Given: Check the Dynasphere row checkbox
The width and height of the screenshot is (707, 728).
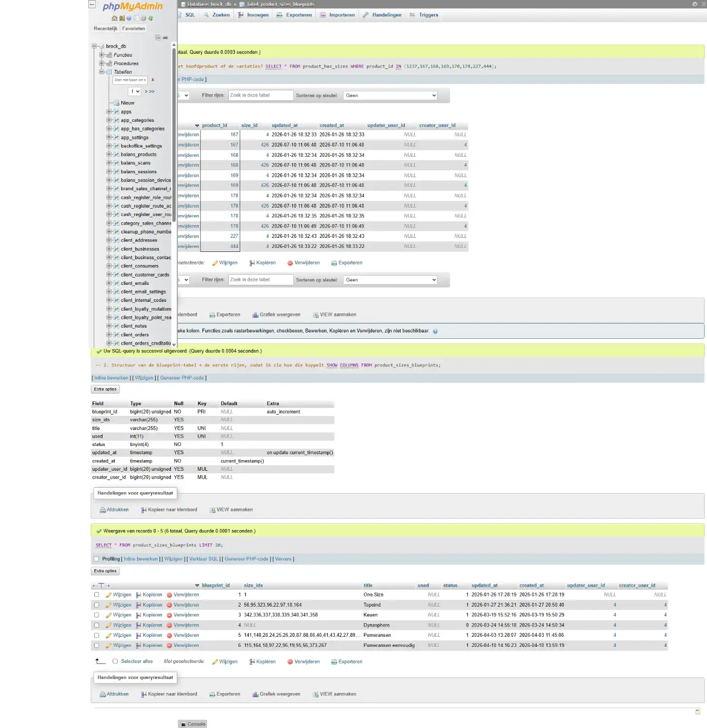Looking at the screenshot, I should pyautogui.click(x=97, y=626).
